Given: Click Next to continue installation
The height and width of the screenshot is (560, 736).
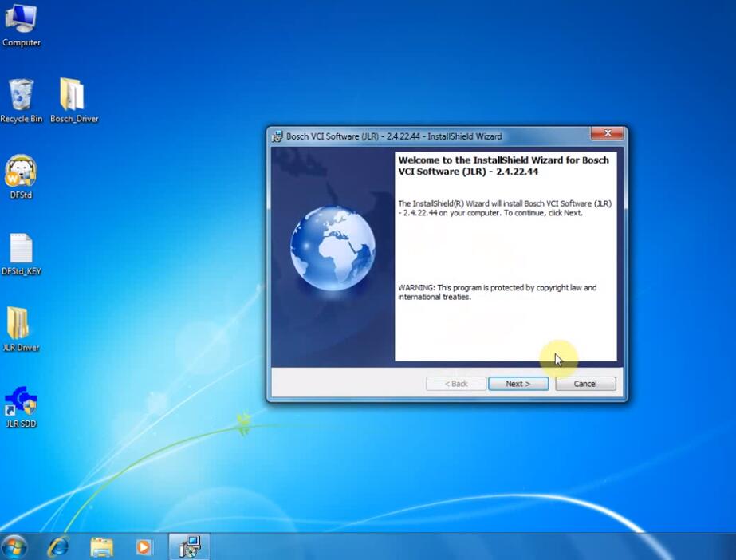Looking at the screenshot, I should [x=518, y=384].
